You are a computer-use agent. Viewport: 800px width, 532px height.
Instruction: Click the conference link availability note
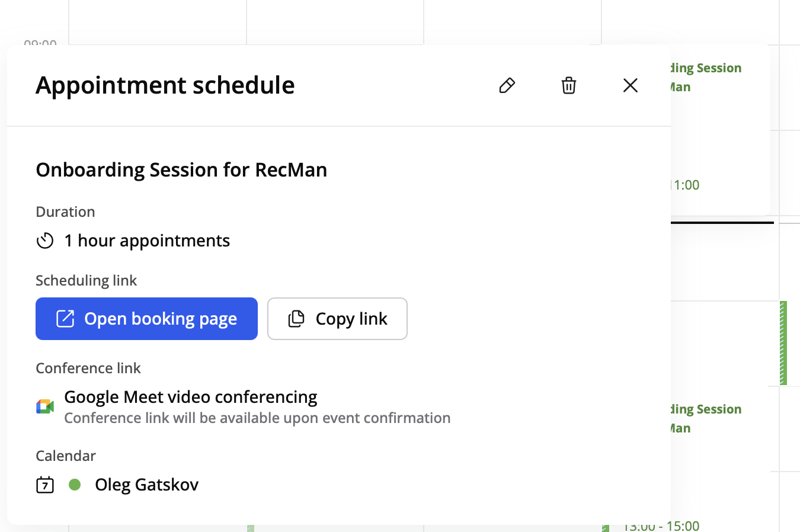tap(257, 418)
